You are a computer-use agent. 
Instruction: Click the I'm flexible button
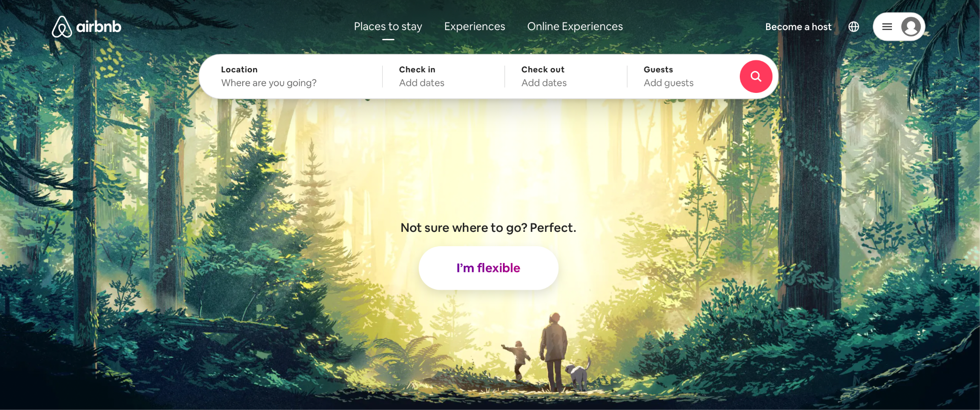[x=489, y=268]
